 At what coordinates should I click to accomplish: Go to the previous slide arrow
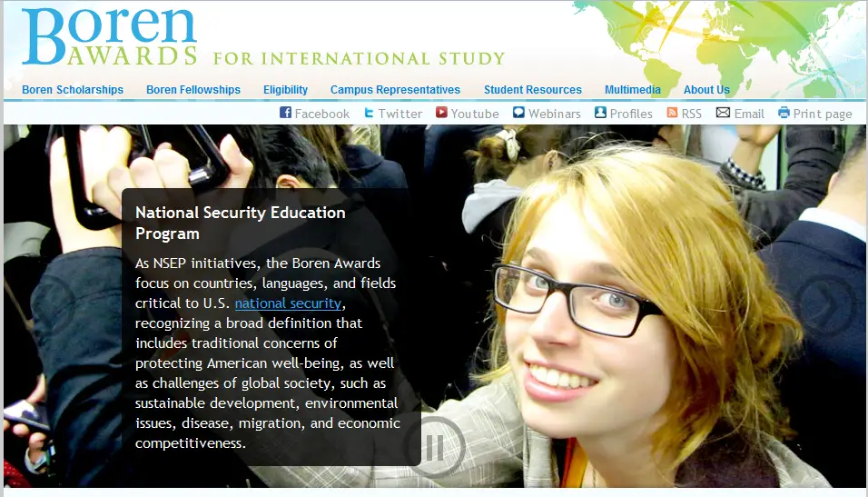tap(44, 305)
